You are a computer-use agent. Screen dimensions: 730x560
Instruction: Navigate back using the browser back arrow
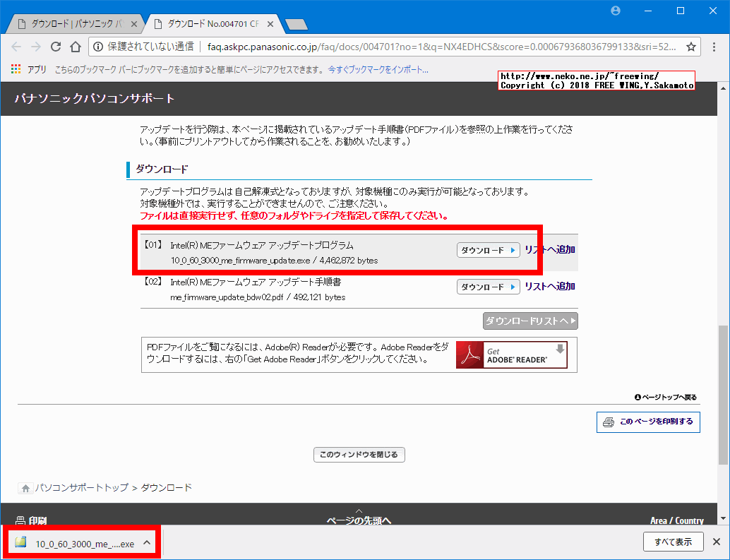(16, 47)
